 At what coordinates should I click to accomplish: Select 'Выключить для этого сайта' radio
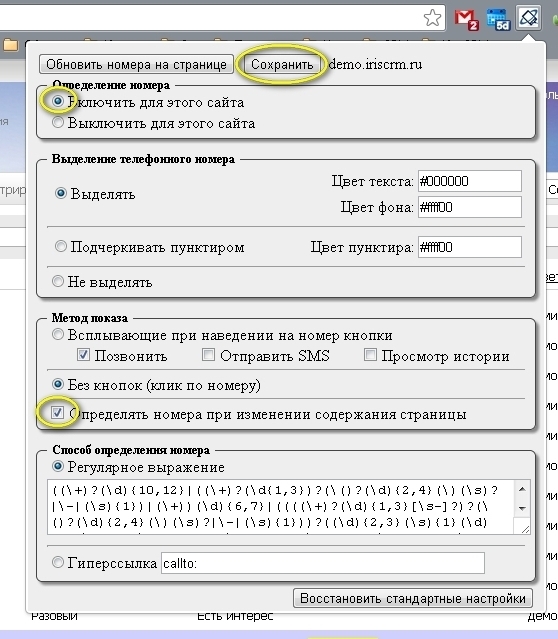58,122
